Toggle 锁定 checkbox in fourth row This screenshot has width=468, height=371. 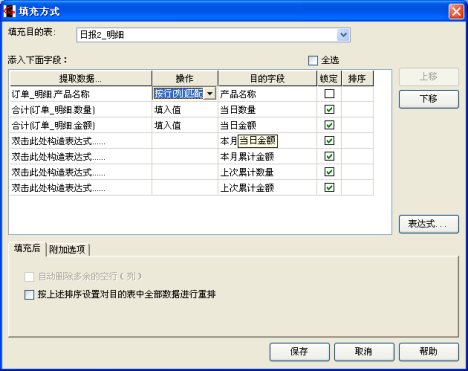329,141
